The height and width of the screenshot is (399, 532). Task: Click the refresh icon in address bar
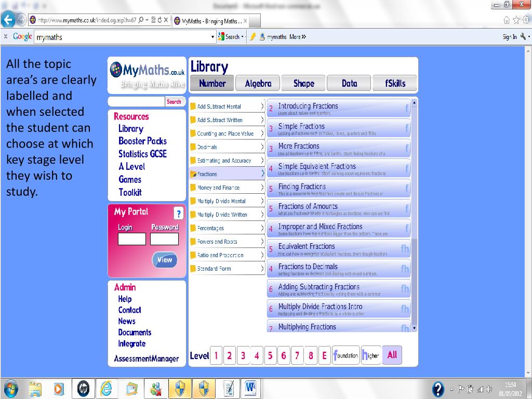coord(159,20)
